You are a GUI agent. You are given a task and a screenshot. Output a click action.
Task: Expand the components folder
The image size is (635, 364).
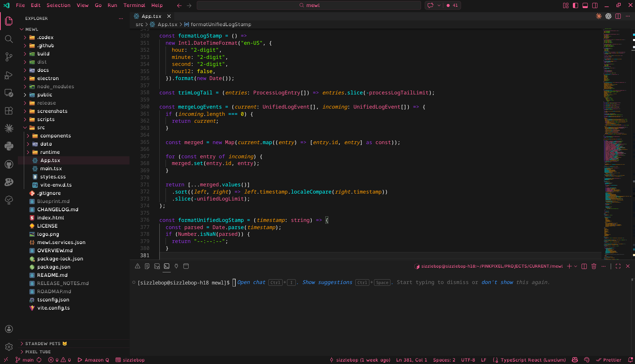[55, 136]
